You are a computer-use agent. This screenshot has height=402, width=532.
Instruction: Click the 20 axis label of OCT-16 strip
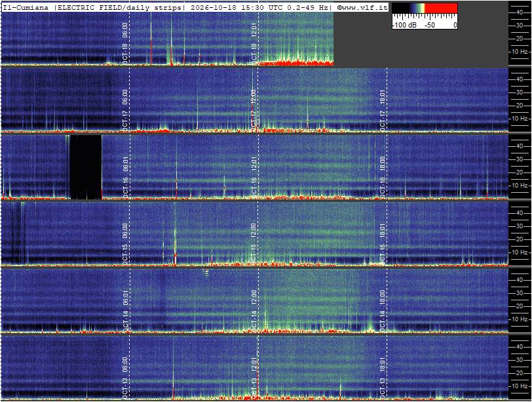(520, 172)
